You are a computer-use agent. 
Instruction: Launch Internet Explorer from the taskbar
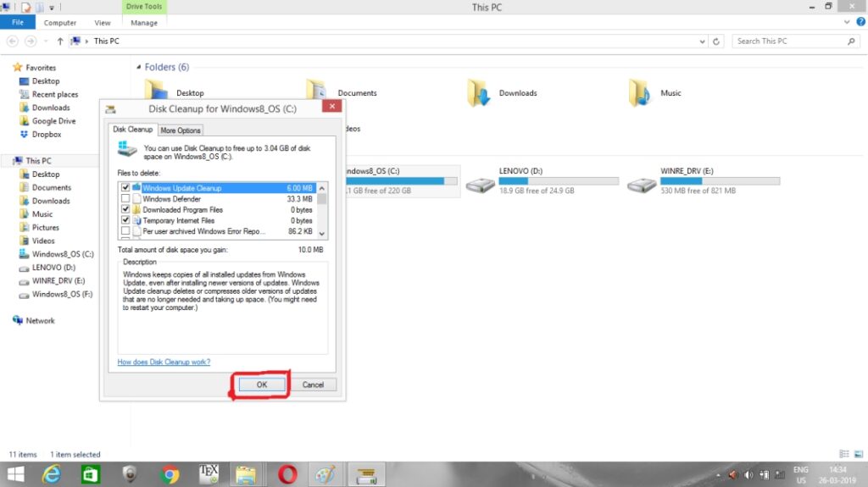point(52,474)
